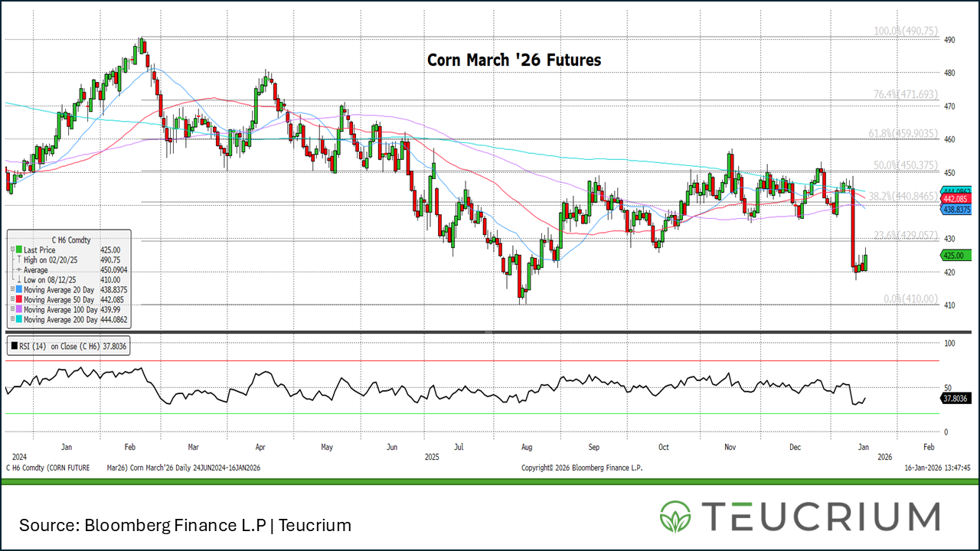This screenshot has width=980, height=551.
Task: Click the purple 100 Day average swatch
Action: click(18, 310)
